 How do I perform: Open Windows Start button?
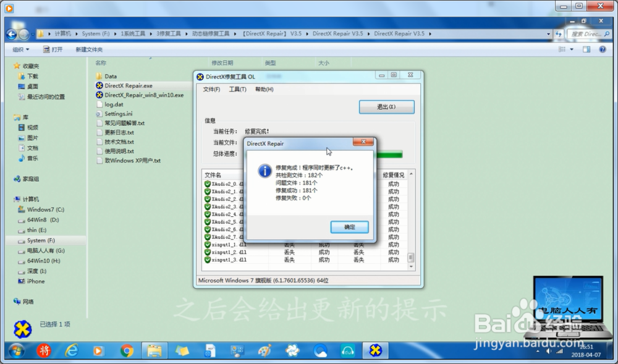pos(16,350)
